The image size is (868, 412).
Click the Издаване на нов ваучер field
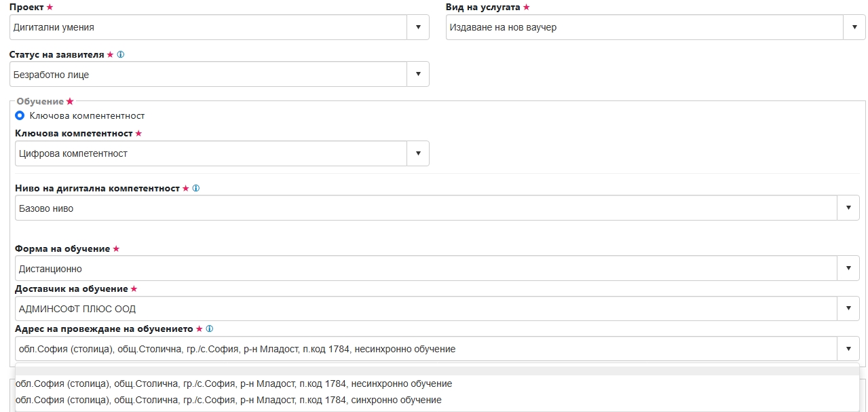point(645,27)
